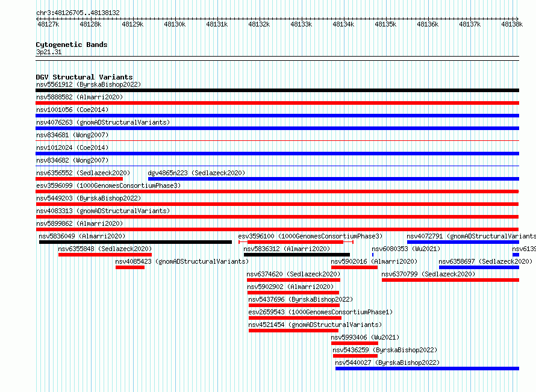This screenshot has height=392, width=536.
Task: Click the Cytogenetic Bands track title
Action: point(72,45)
